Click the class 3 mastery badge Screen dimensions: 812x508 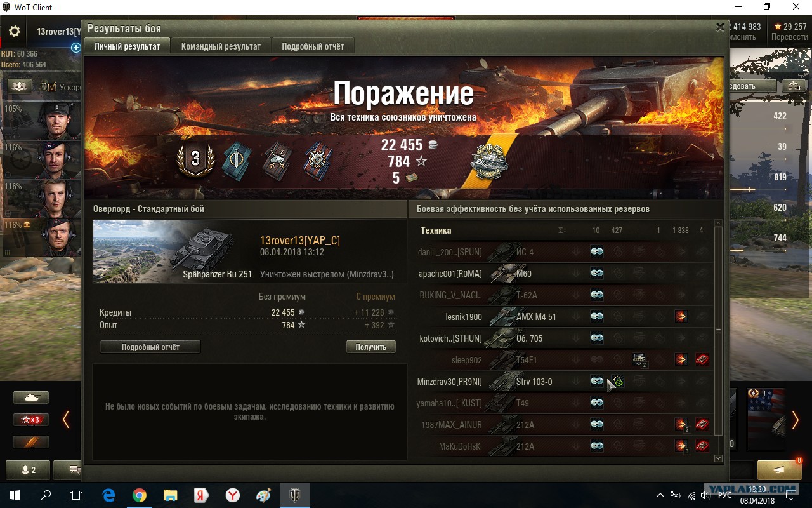click(195, 159)
